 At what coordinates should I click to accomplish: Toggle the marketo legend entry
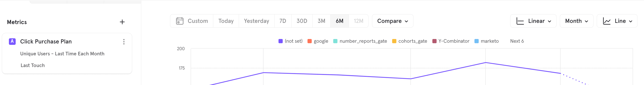(x=486, y=41)
